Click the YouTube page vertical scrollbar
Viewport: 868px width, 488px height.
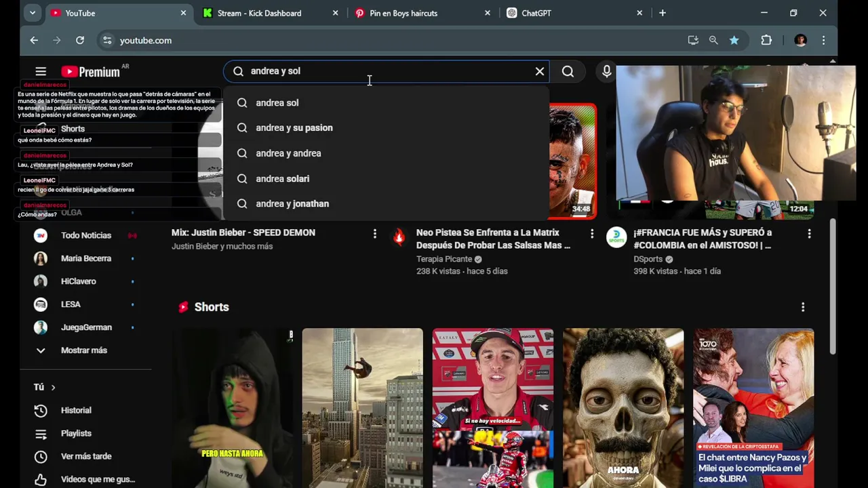click(x=833, y=285)
